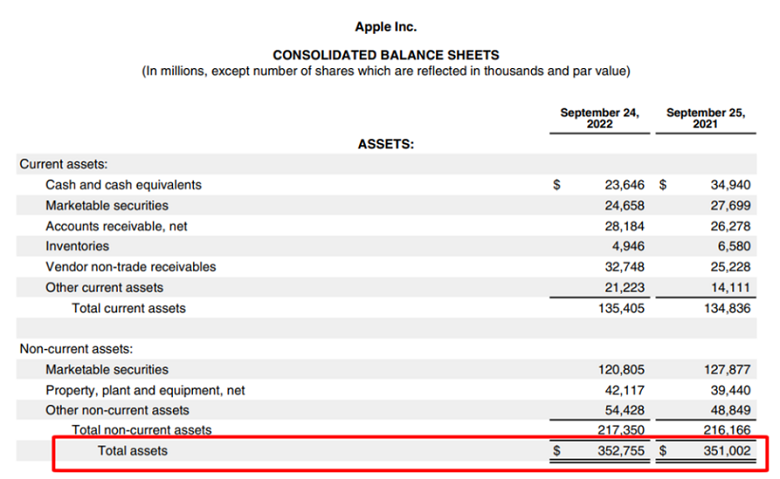Select the Property, plant and equipment, net label
The image size is (780, 479).
pyautogui.click(x=145, y=390)
